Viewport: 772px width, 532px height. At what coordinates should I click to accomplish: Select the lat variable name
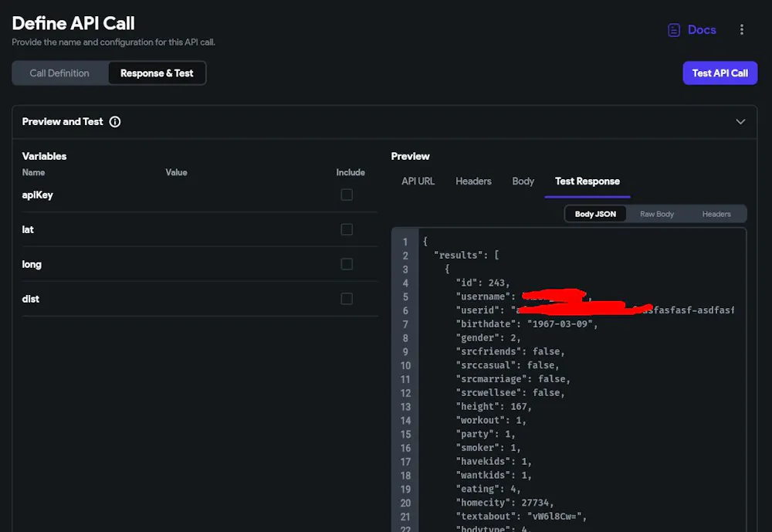[28, 229]
